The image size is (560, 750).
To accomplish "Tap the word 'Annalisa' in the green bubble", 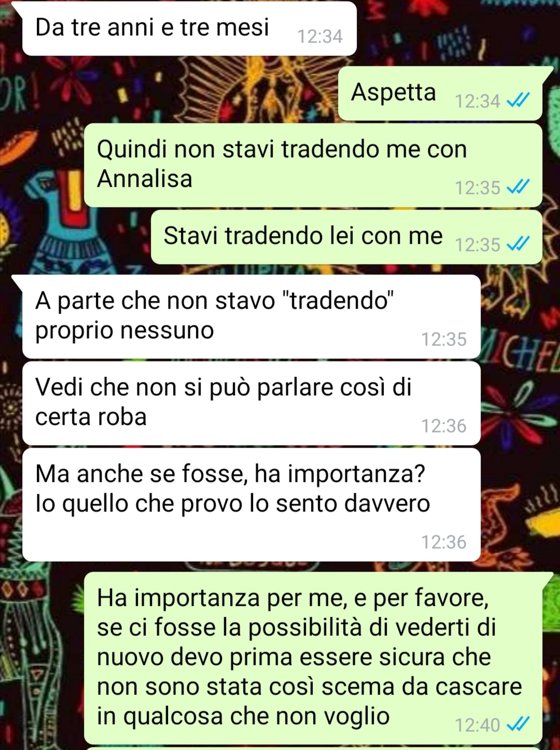I will (x=145, y=179).
